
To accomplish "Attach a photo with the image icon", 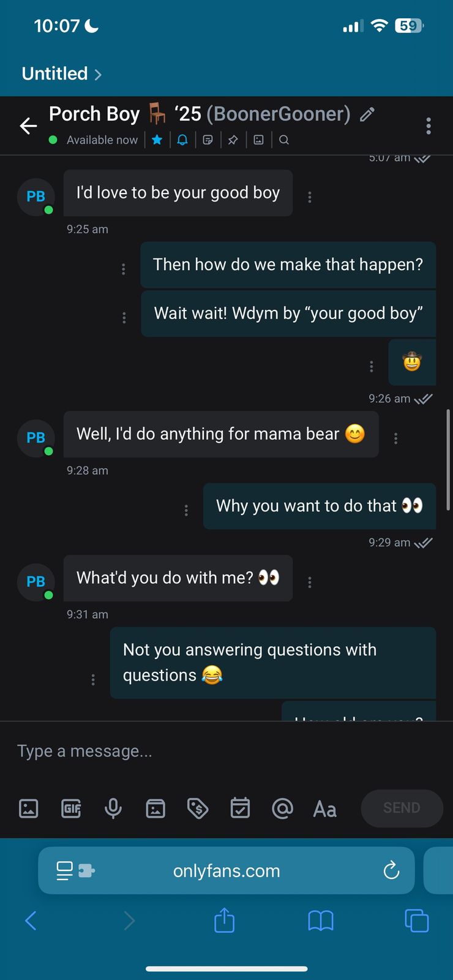I will tap(29, 809).
